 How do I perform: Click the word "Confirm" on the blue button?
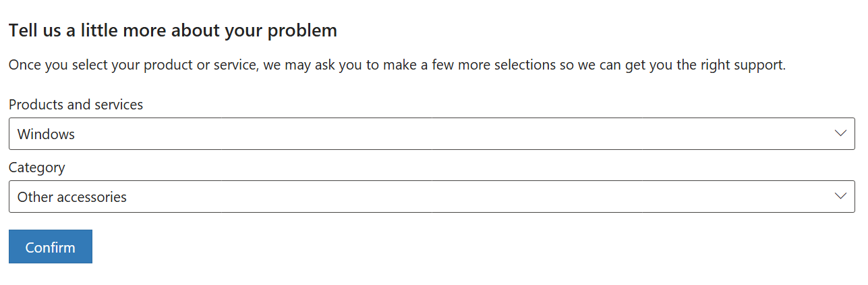coord(51,247)
